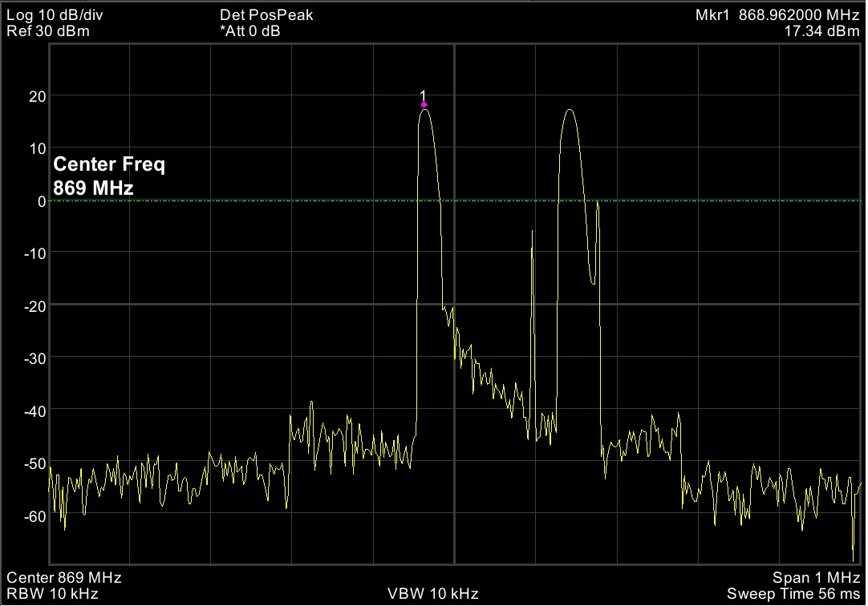Click the -30 label on the amplitude axis

tap(34, 358)
